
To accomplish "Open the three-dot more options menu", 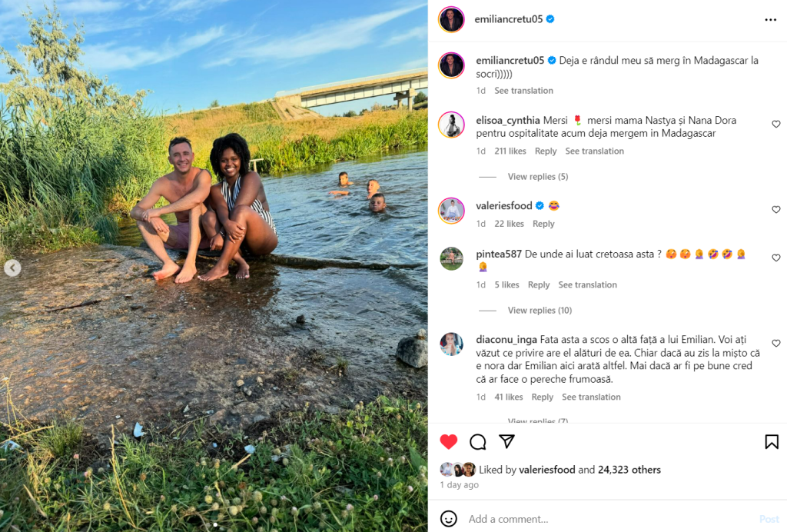I will tap(770, 19).
